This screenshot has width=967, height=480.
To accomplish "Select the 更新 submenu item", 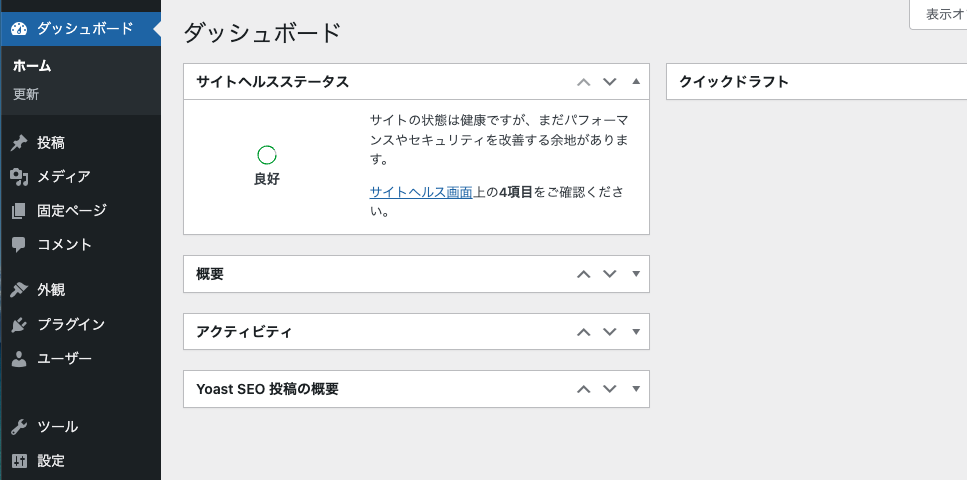I will [26, 95].
